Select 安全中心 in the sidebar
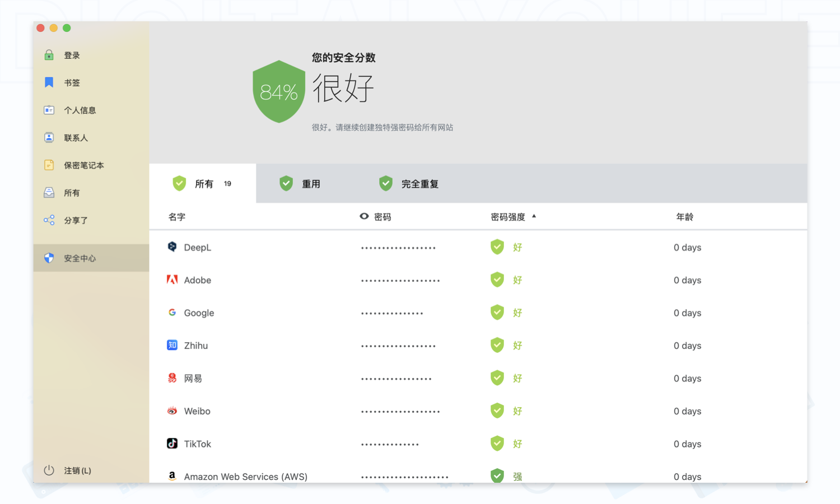Screen dimensions: 840x504 (91, 258)
